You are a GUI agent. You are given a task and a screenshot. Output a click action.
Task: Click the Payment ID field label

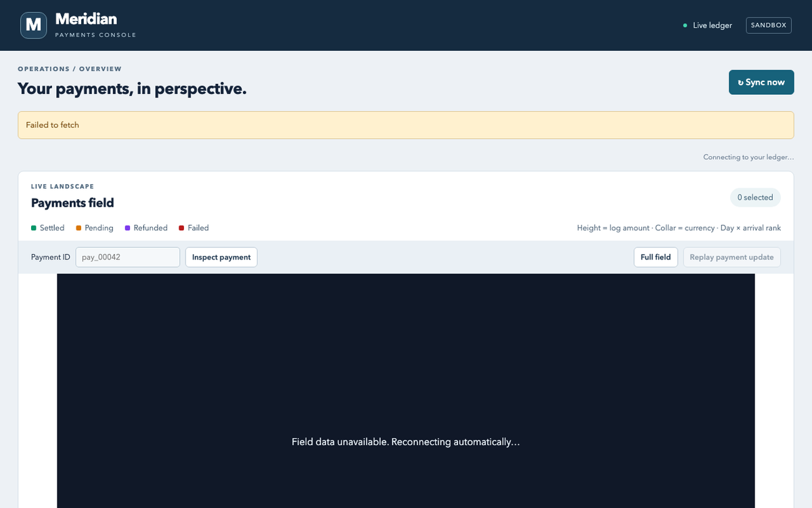(x=51, y=257)
